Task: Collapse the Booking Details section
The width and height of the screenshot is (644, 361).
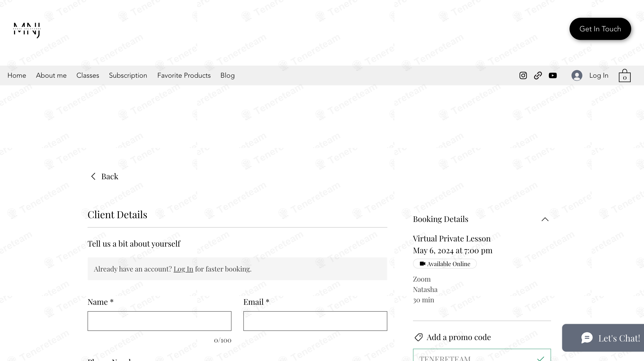Action: (x=545, y=219)
